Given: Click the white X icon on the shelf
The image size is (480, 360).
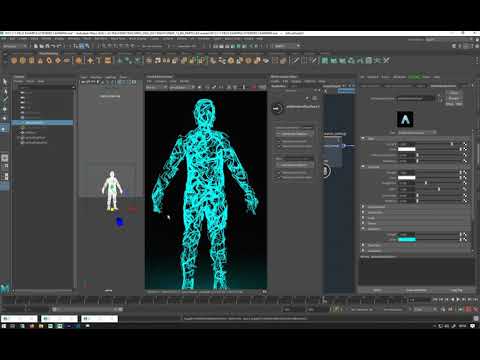Looking at the screenshot, I should click(x=386, y=60).
